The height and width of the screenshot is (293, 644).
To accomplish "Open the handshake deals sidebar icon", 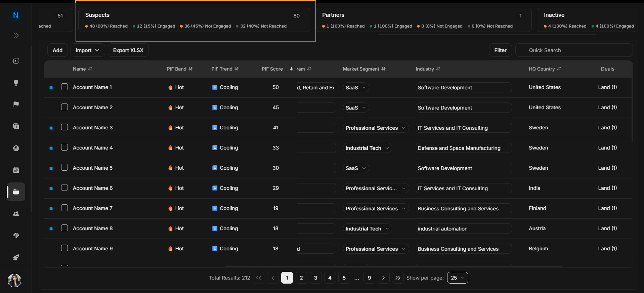I will 16,236.
